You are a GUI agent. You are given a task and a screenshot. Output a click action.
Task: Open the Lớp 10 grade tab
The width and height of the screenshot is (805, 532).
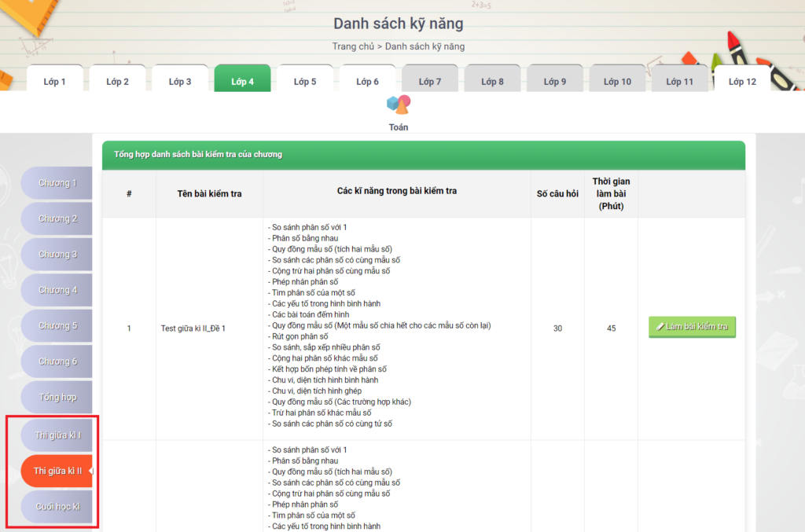(x=617, y=79)
